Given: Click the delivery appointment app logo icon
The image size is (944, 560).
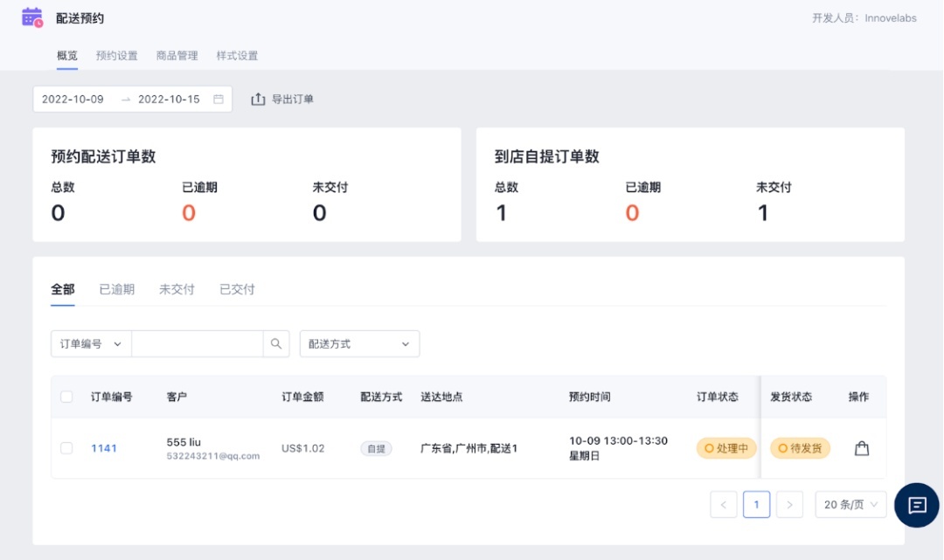Looking at the screenshot, I should pyautogui.click(x=32, y=17).
